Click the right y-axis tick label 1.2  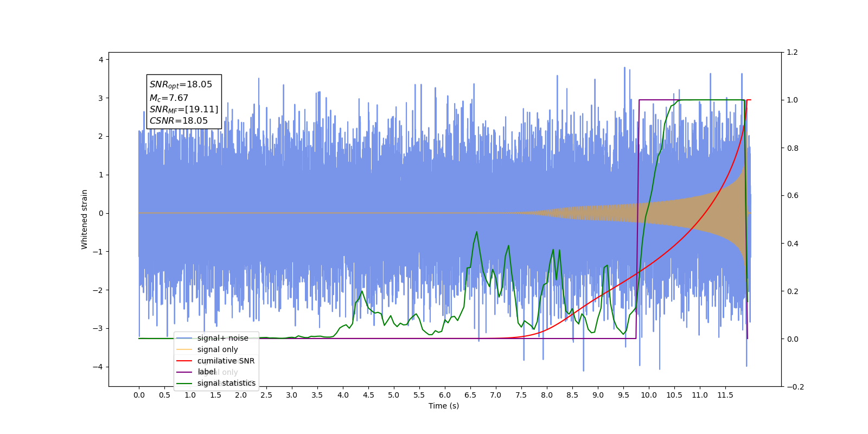click(x=793, y=52)
